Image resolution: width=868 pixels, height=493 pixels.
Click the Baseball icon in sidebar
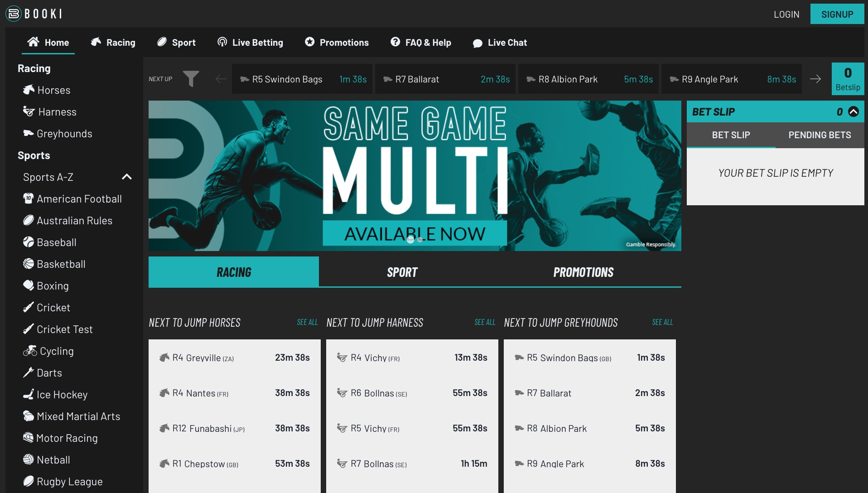point(29,242)
